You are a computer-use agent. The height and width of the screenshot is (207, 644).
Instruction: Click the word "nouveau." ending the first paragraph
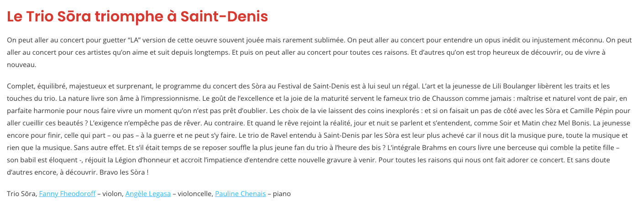pyautogui.click(x=21, y=65)
